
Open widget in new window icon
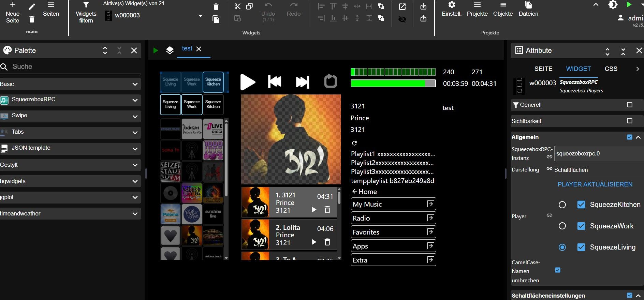pos(402,6)
